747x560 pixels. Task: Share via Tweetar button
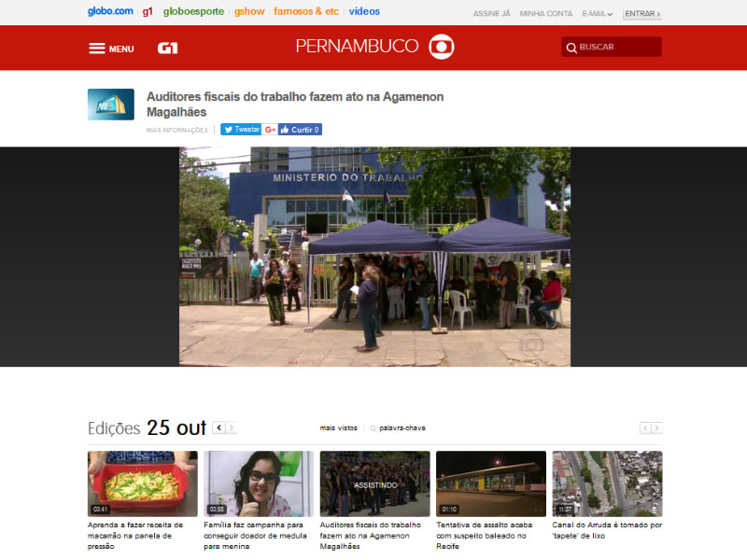(x=241, y=130)
